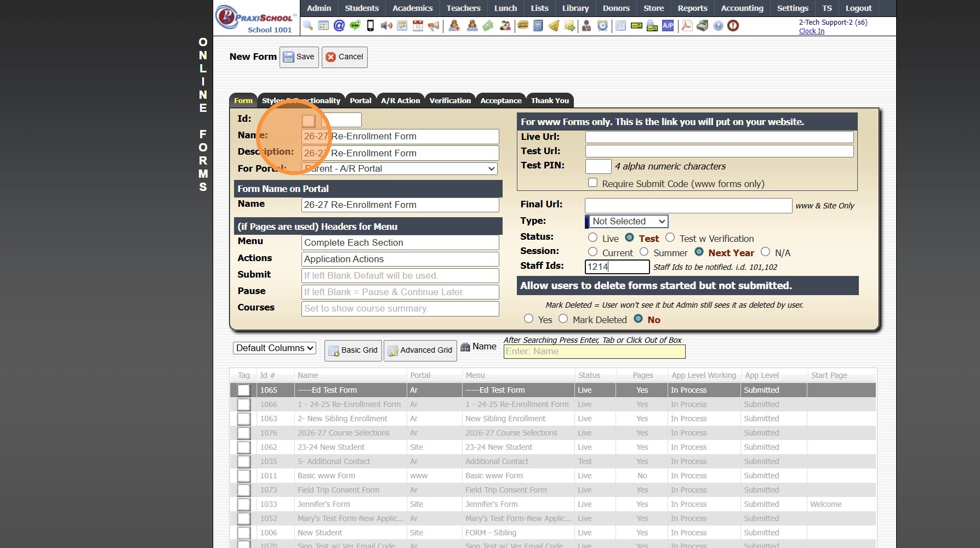
Task: Switch to the Portal tab
Action: coord(361,100)
